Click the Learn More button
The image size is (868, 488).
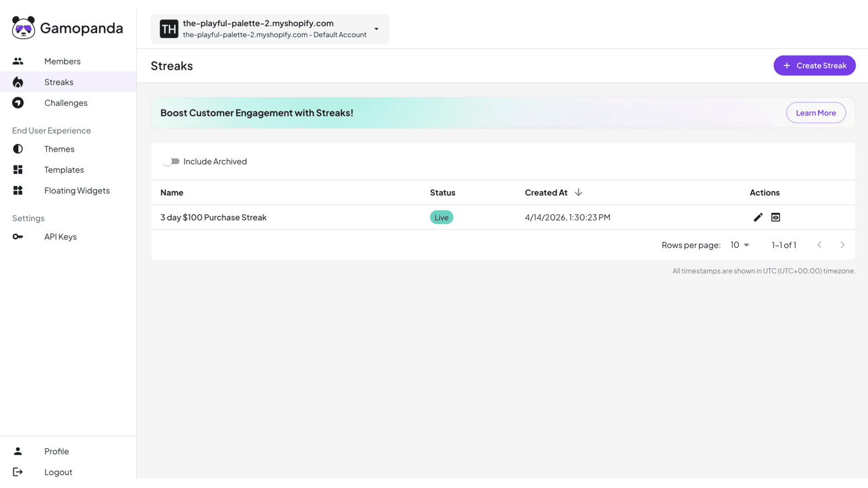pos(816,113)
